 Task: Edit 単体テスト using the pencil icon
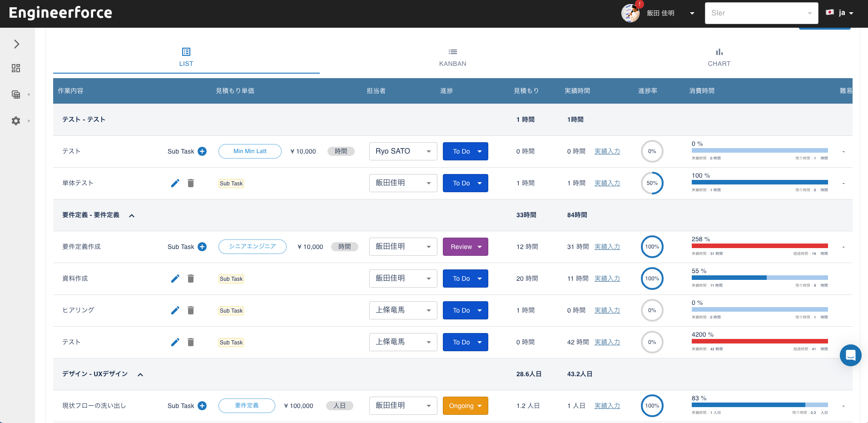pos(175,183)
